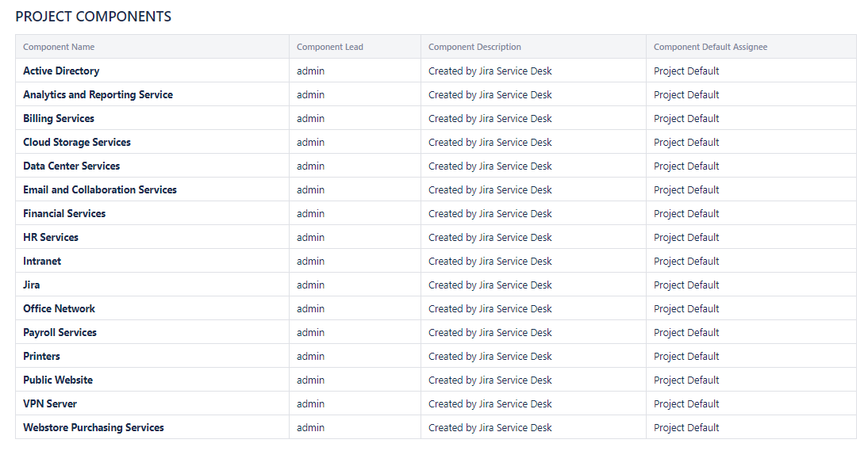Click Component Default Assignee column header
Screen dimensions: 868x451
point(710,47)
